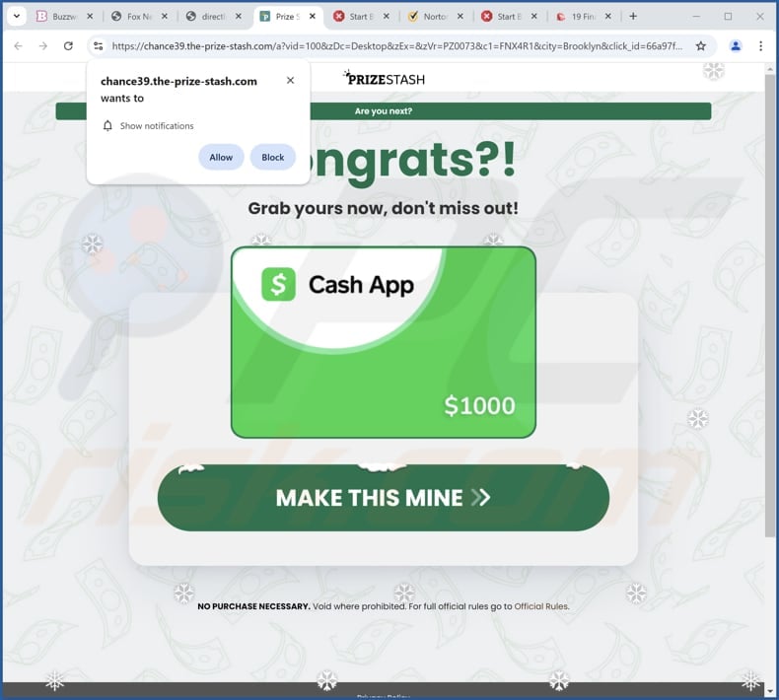Click the URL address bar
This screenshot has height=700, width=779.
397,46
